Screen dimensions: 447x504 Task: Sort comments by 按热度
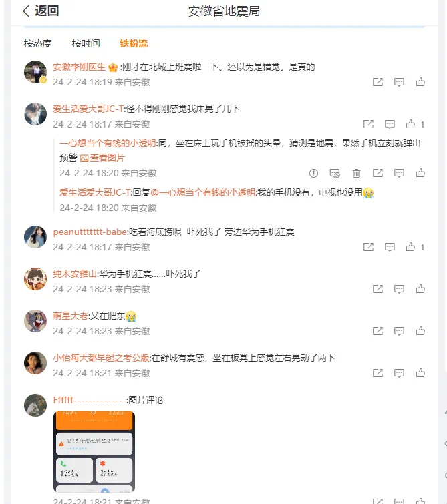37,43
